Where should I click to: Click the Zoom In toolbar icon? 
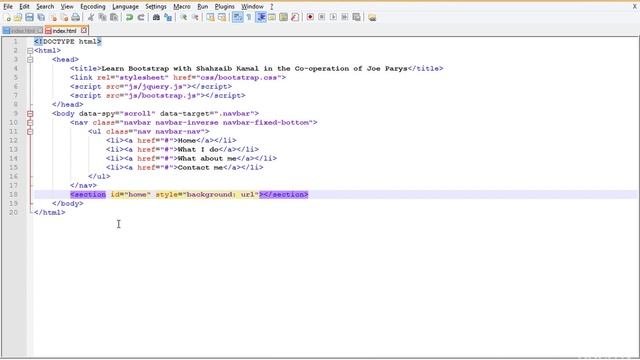click(183, 17)
